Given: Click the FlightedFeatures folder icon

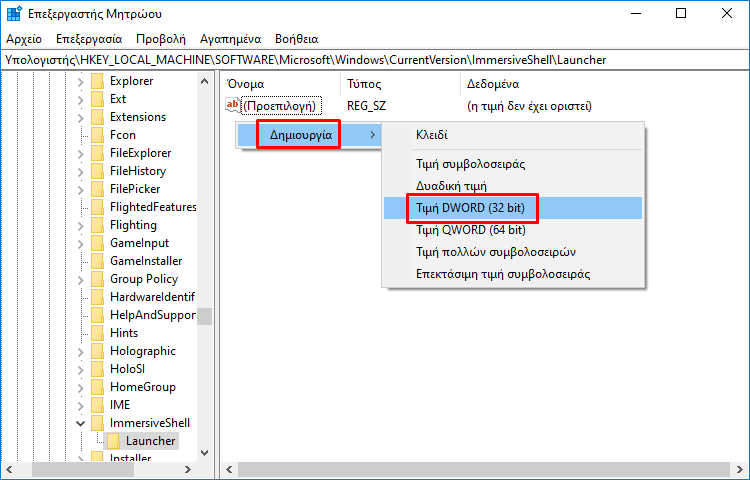Looking at the screenshot, I should pos(98,207).
